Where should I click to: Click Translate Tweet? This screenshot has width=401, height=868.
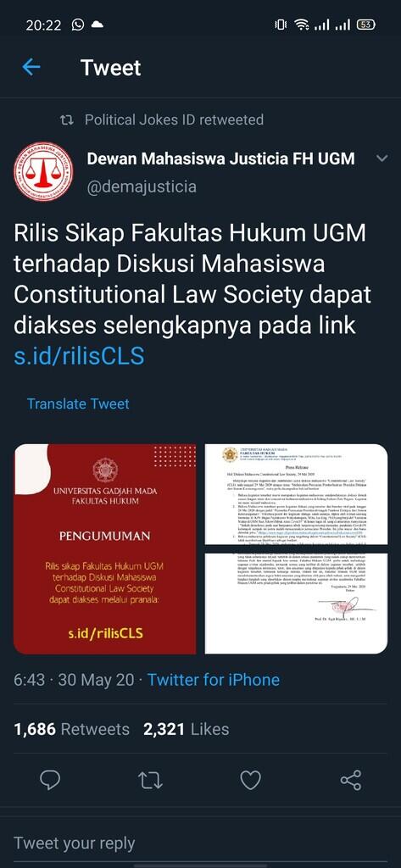coord(78,403)
